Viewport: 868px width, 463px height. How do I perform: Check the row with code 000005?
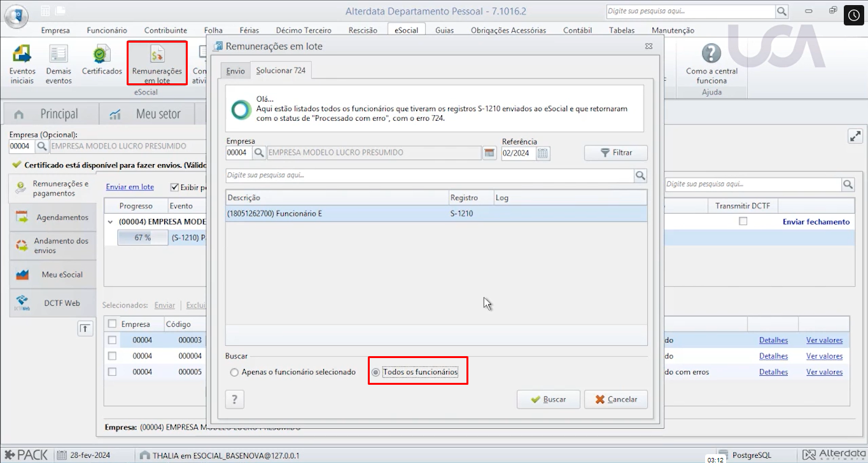click(112, 372)
